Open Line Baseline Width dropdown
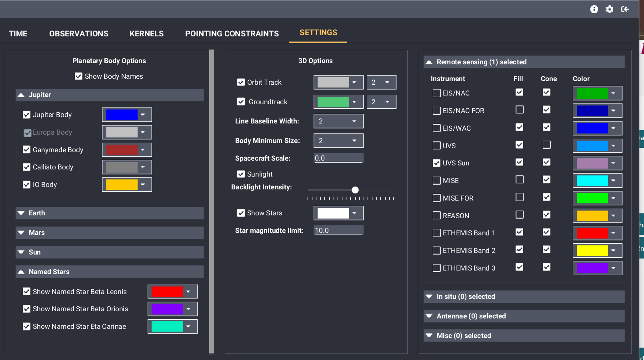The image size is (644, 360). (x=338, y=121)
